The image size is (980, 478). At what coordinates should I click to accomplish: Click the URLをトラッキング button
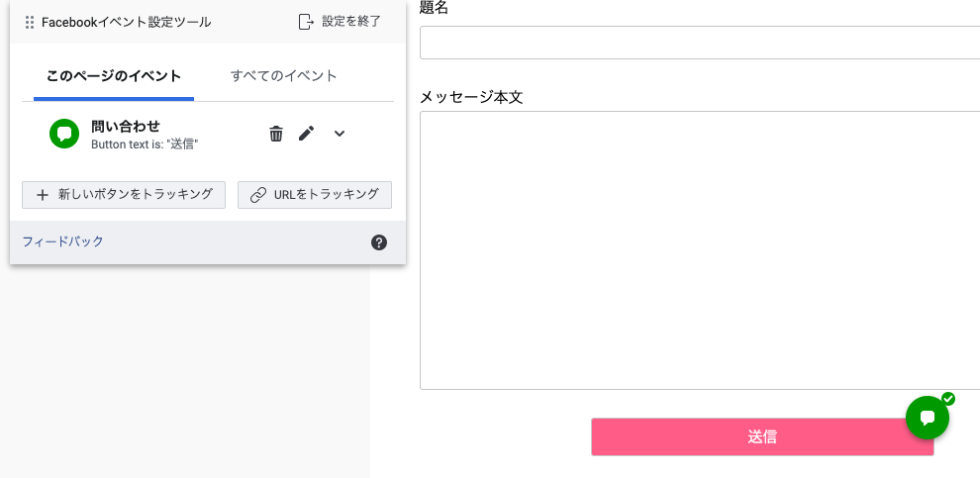[x=315, y=195]
